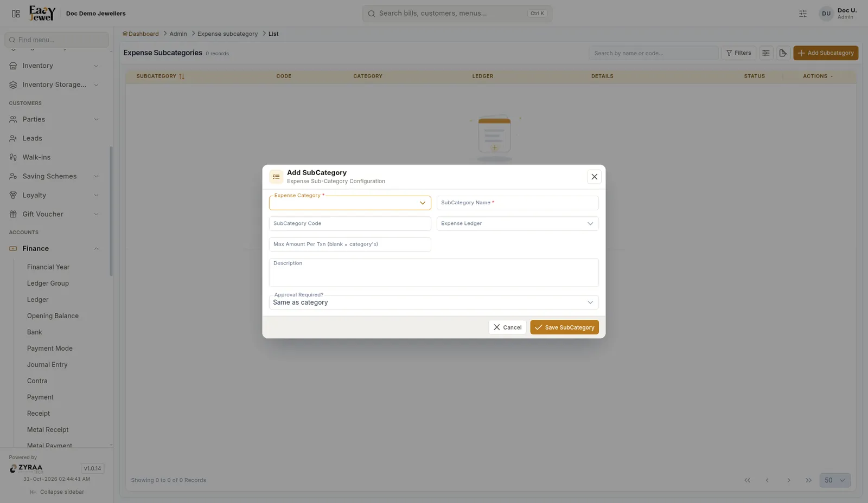Collapse the Finance menu section
Viewport: 868px width, 503px height.
click(x=56, y=249)
